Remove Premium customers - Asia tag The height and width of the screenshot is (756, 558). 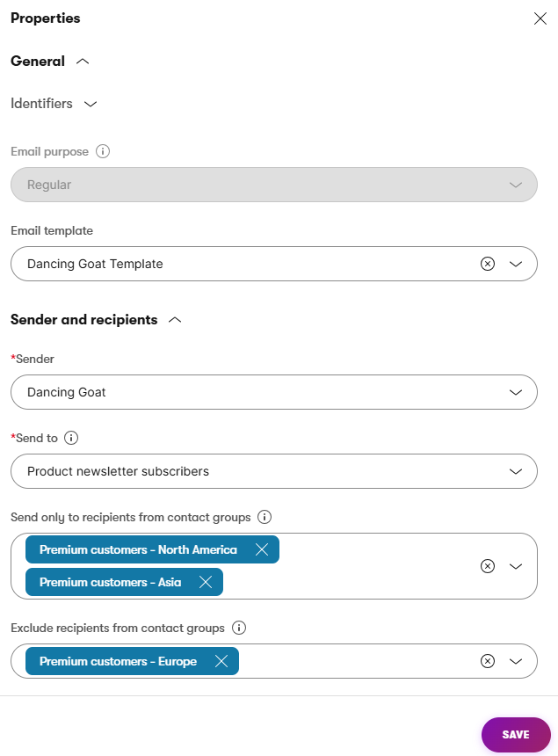(206, 582)
